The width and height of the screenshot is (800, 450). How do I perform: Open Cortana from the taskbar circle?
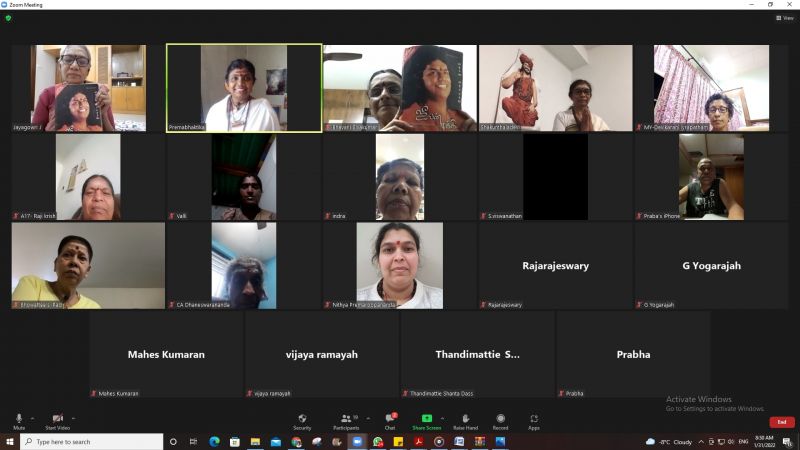pyautogui.click(x=173, y=441)
